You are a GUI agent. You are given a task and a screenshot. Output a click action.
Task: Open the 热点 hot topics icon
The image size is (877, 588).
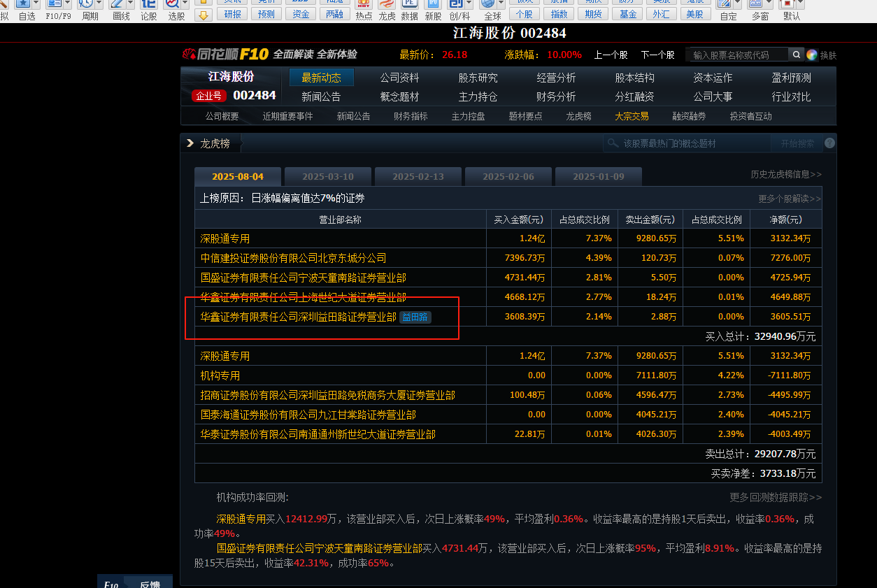[x=364, y=6]
